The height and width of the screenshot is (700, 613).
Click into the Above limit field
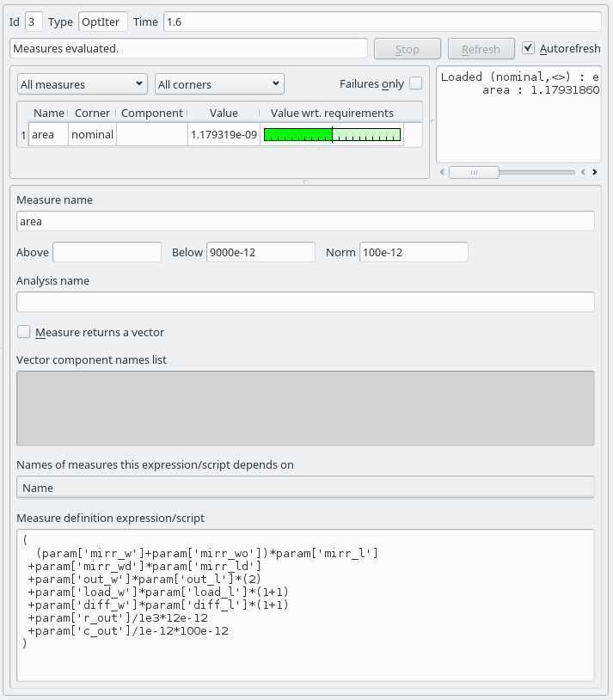click(107, 252)
